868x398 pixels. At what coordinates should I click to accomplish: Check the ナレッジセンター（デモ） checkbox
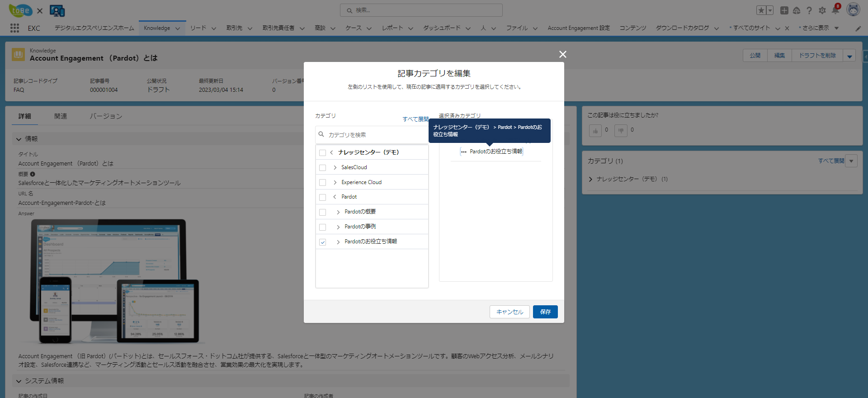(322, 153)
